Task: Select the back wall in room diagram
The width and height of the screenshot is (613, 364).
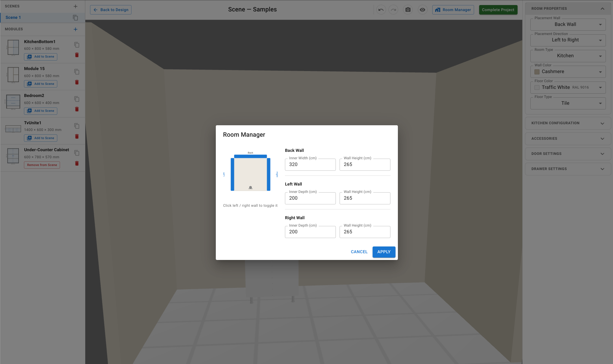Action: (251, 156)
